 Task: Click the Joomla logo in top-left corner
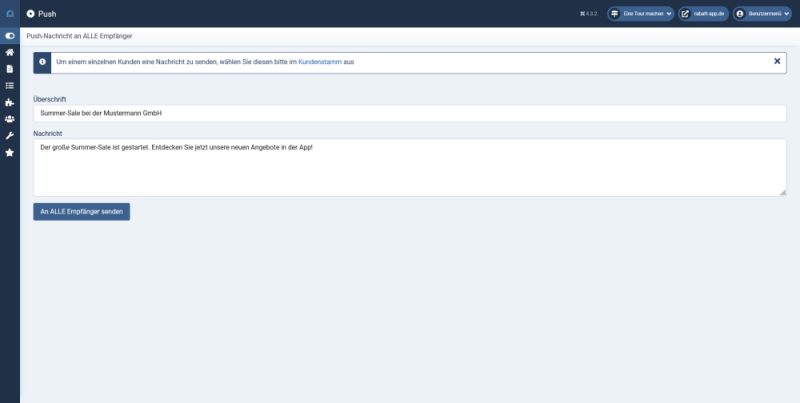coord(9,14)
